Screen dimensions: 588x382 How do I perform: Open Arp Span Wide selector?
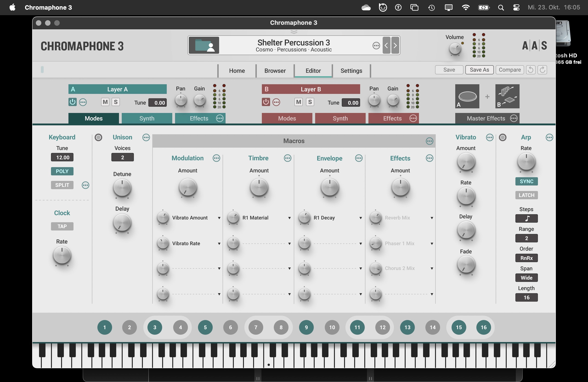pos(526,278)
